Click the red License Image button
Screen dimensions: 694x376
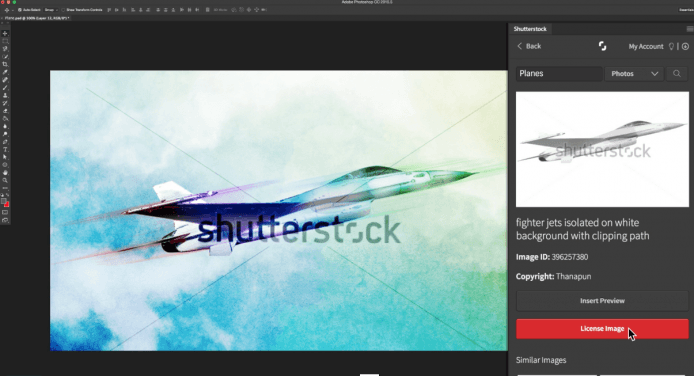pos(602,329)
